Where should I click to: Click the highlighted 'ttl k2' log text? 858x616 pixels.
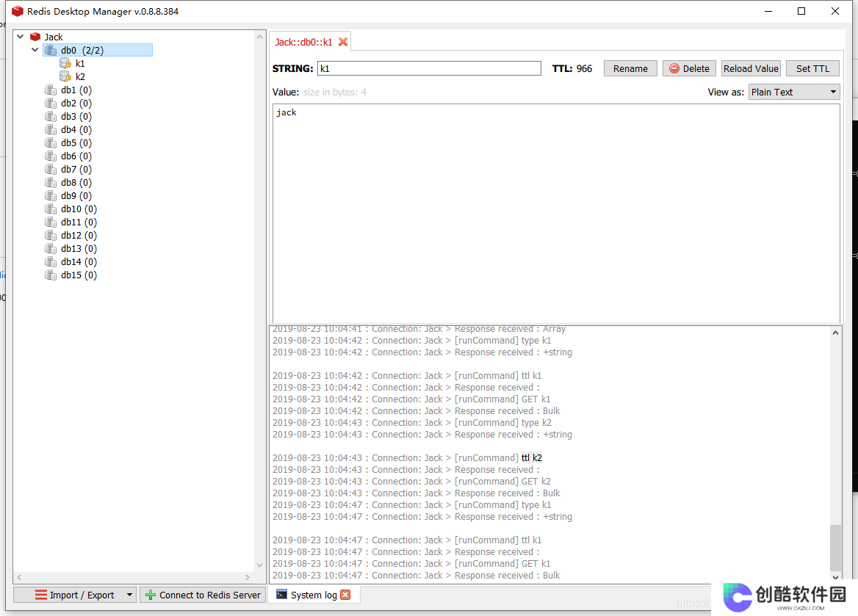point(531,458)
